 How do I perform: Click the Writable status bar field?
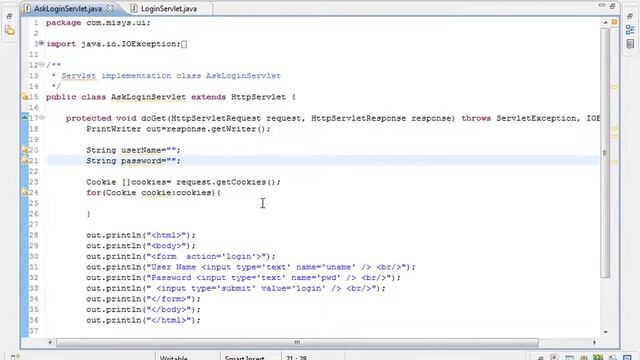pyautogui.click(x=174, y=358)
